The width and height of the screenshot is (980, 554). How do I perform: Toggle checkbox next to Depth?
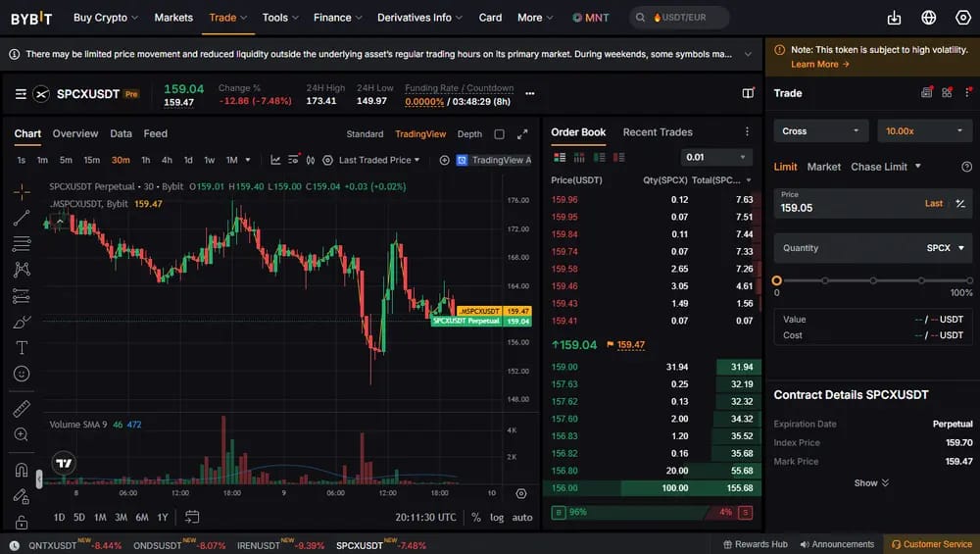point(500,134)
